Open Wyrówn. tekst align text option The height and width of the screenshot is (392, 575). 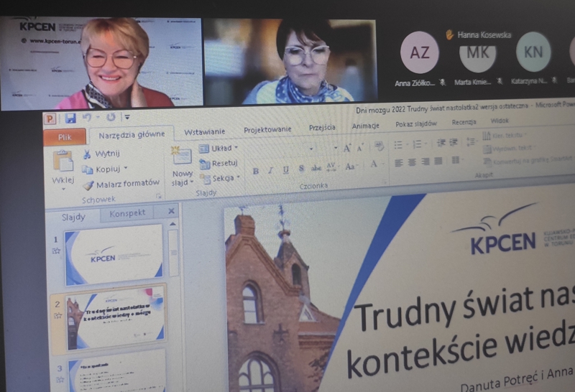pyautogui.click(x=509, y=149)
